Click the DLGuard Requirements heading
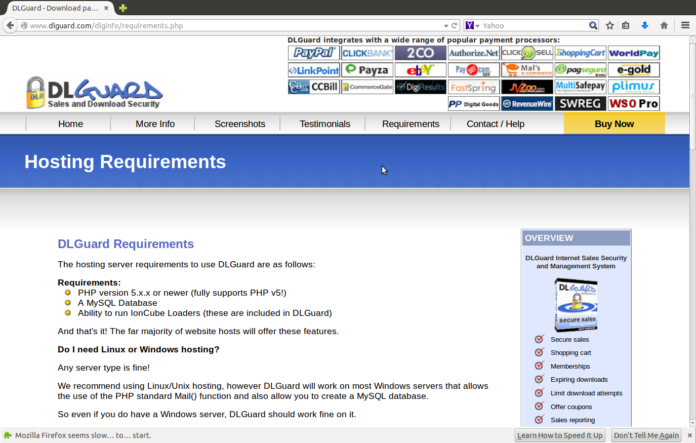This screenshot has width=696, height=443. 126,244
